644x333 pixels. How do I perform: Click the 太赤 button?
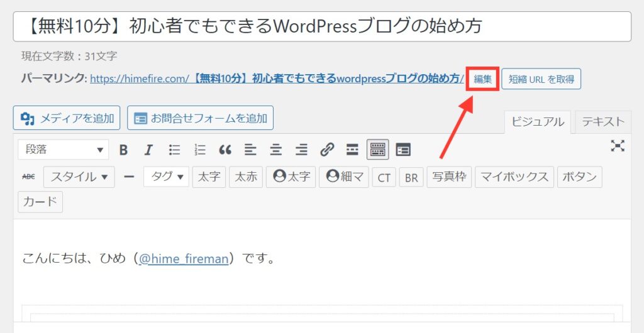pos(246,177)
